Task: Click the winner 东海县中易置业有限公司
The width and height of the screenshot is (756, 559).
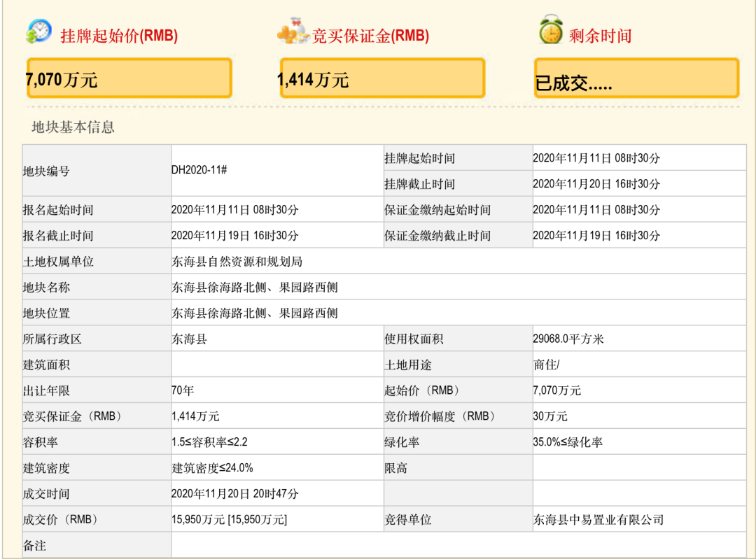Action: tap(598, 520)
